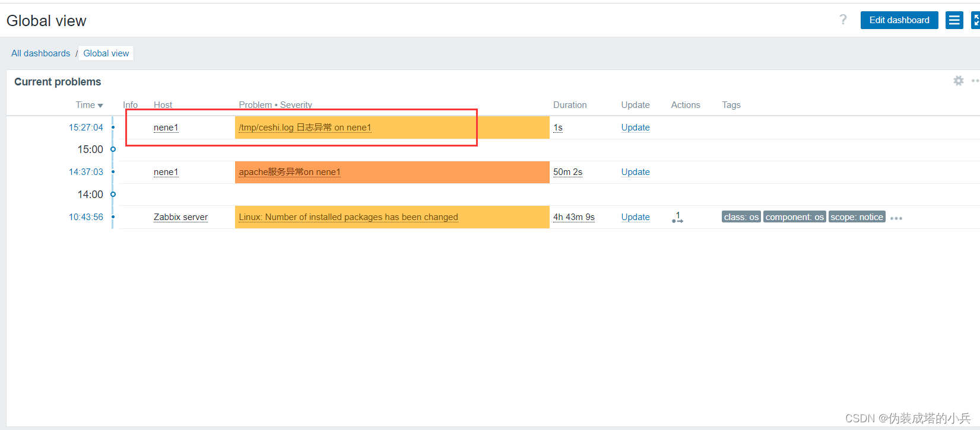Open the Current problems widget gear settings
The height and width of the screenshot is (430, 980).
point(959,81)
